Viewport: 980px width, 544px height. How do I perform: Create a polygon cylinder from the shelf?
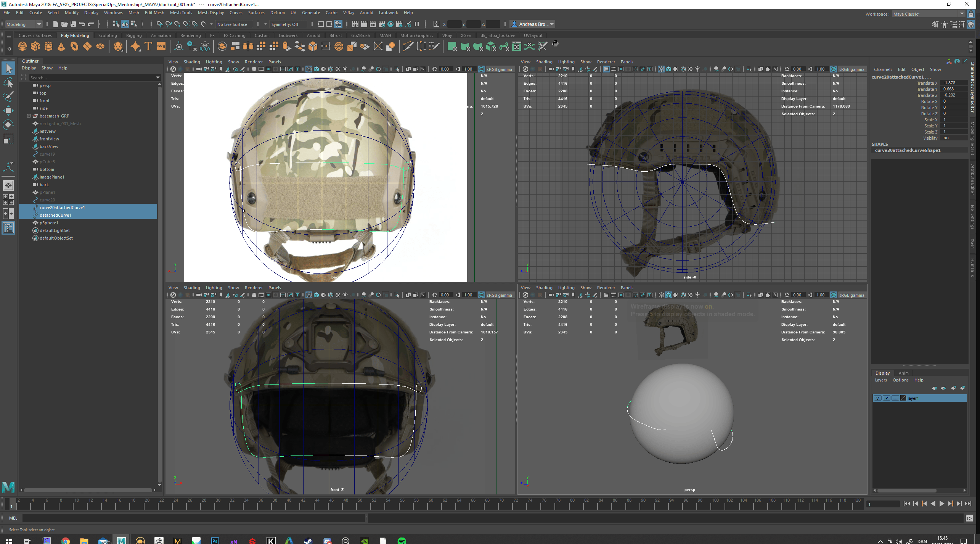coord(48,47)
